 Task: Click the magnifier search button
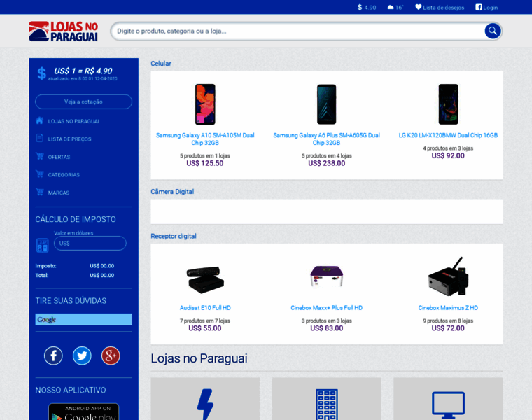493,31
